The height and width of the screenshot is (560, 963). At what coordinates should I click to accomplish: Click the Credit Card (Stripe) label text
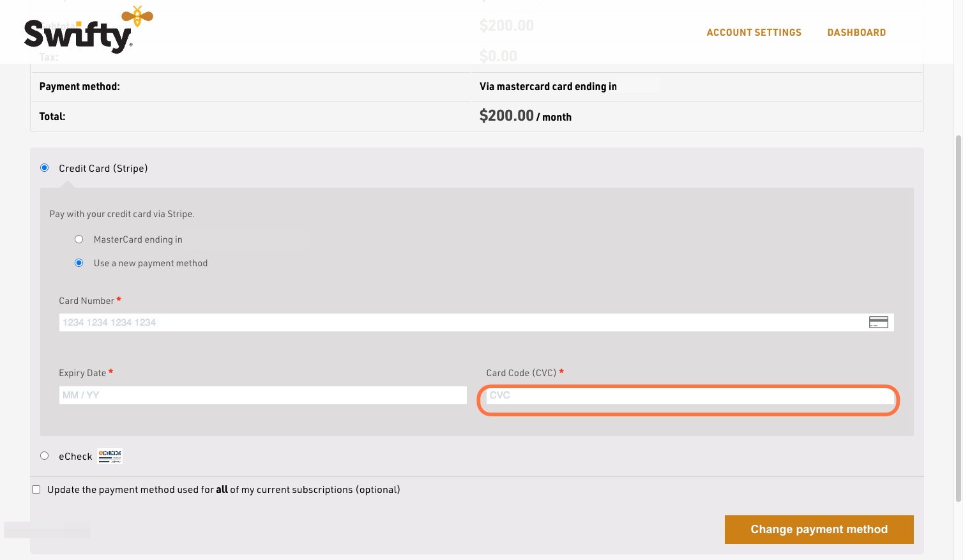(x=103, y=169)
